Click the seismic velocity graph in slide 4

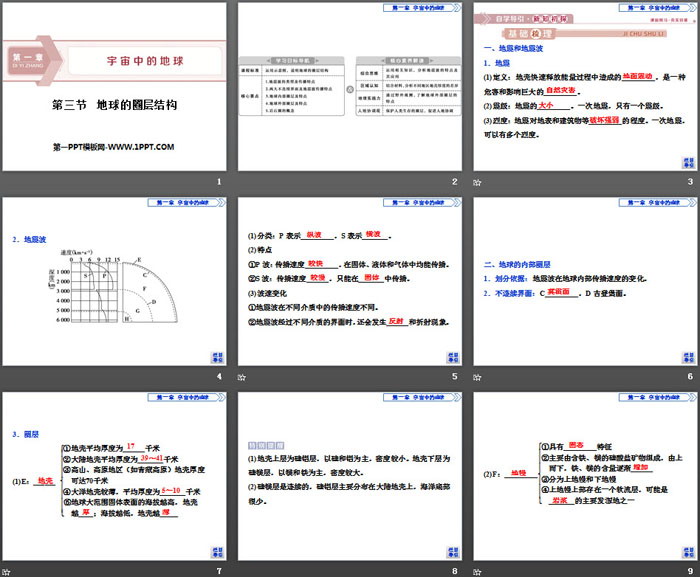coord(113,286)
